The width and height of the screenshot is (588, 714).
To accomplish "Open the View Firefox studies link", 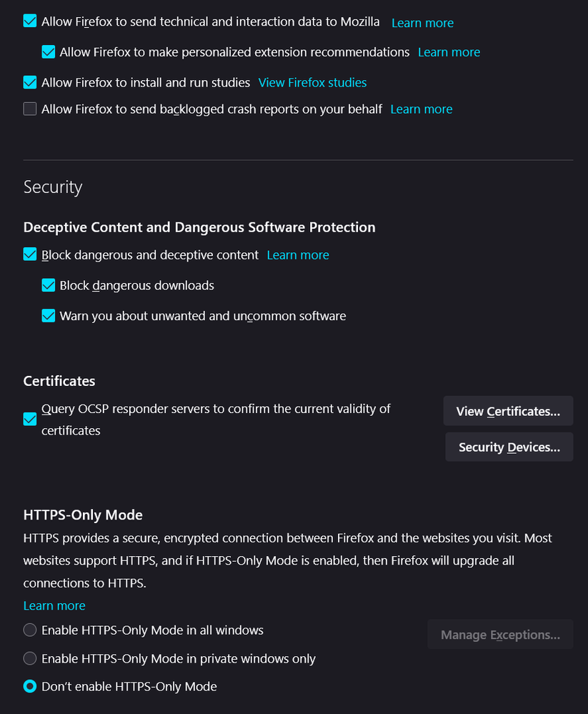I will tap(312, 82).
